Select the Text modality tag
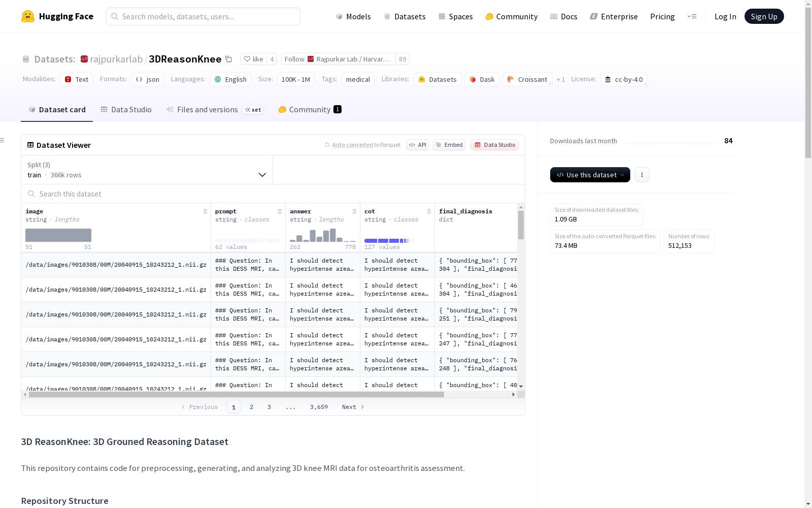Viewport: 812px width, 508px height. point(76,79)
